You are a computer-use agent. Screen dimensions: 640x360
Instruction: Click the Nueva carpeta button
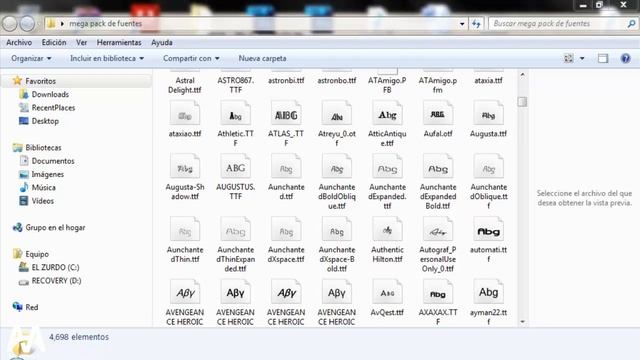(x=262, y=58)
